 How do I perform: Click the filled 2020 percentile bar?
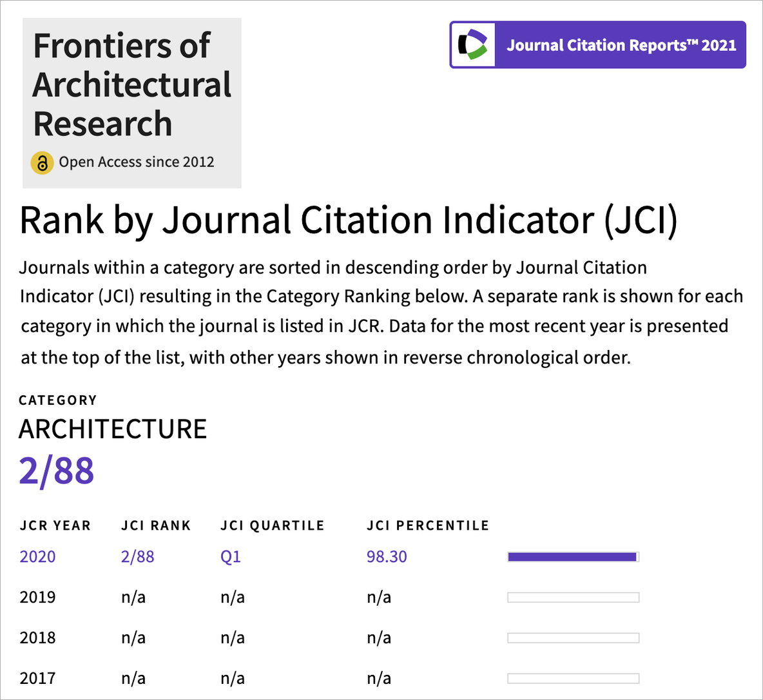click(572, 557)
